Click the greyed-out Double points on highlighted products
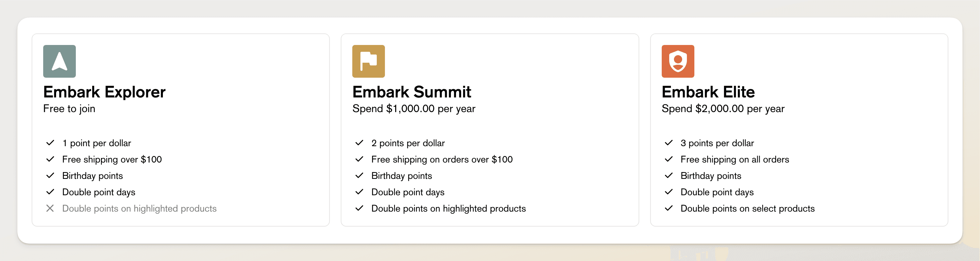This screenshot has height=261, width=980. tap(139, 209)
